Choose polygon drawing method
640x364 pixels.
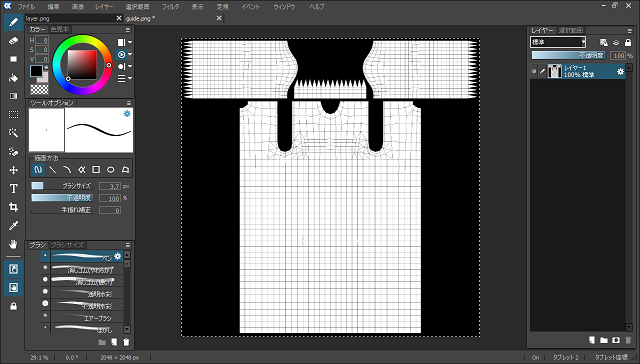coord(125,169)
